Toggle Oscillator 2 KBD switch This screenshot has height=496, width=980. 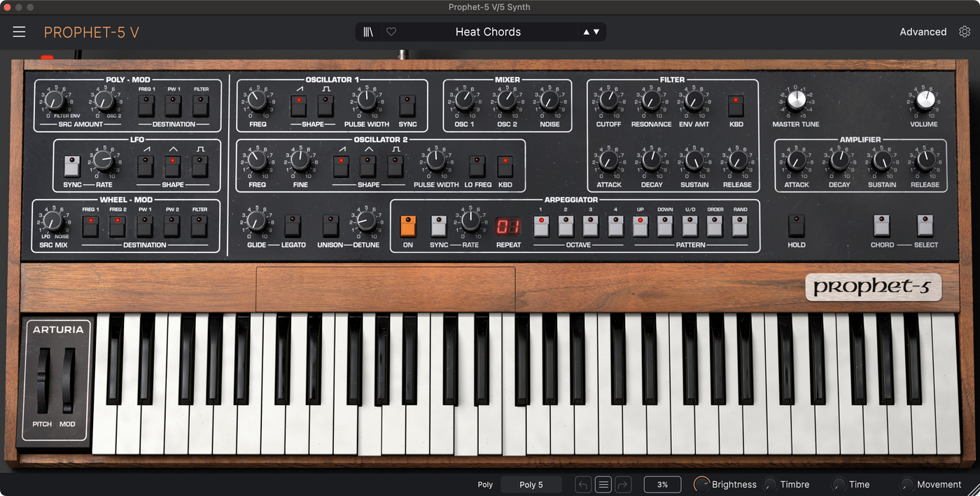[x=505, y=166]
